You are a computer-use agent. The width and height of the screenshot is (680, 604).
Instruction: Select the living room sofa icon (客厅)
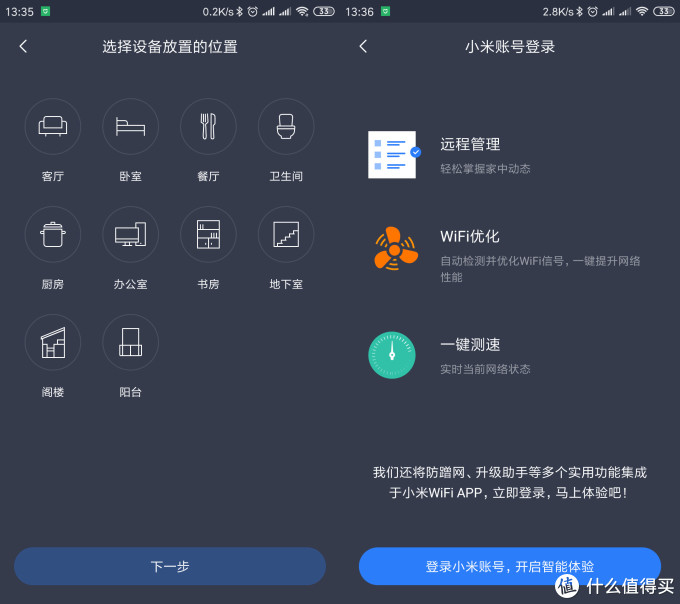[x=52, y=126]
